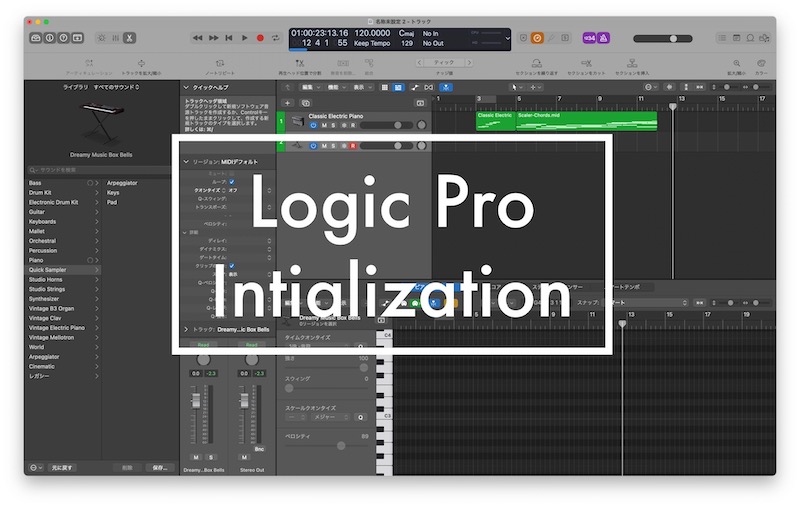The width and height of the screenshot is (800, 507).
Task: Click the 保存... button in Library
Action: [x=160, y=468]
